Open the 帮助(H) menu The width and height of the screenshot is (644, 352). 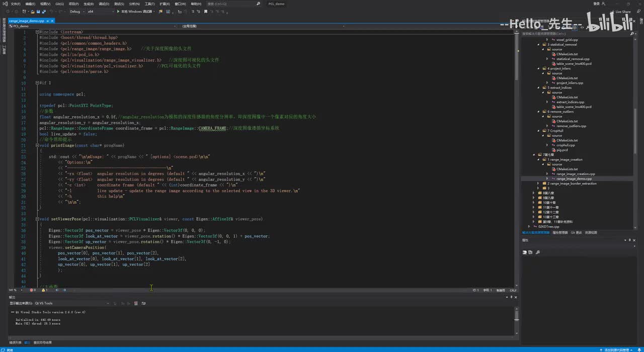click(x=196, y=4)
